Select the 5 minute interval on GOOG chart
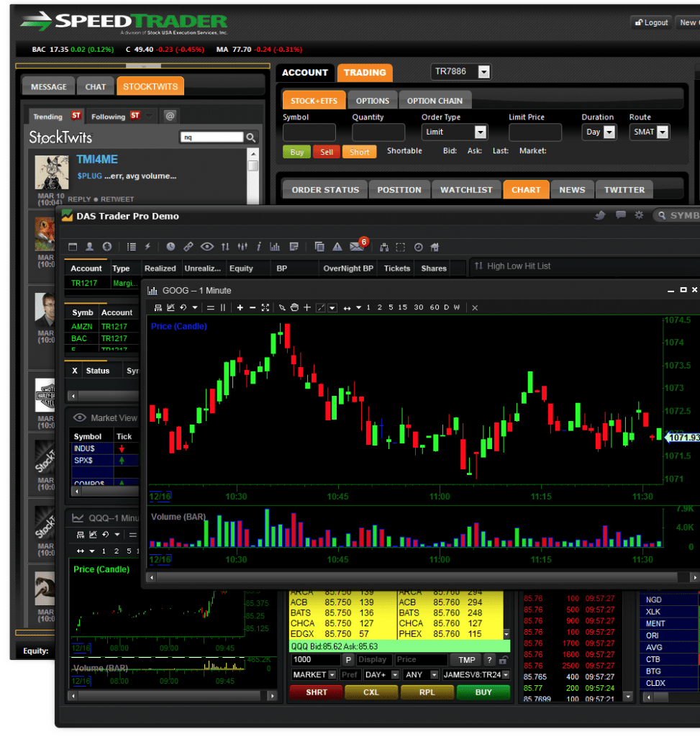Viewport: 700px width, 737px height. (391, 307)
